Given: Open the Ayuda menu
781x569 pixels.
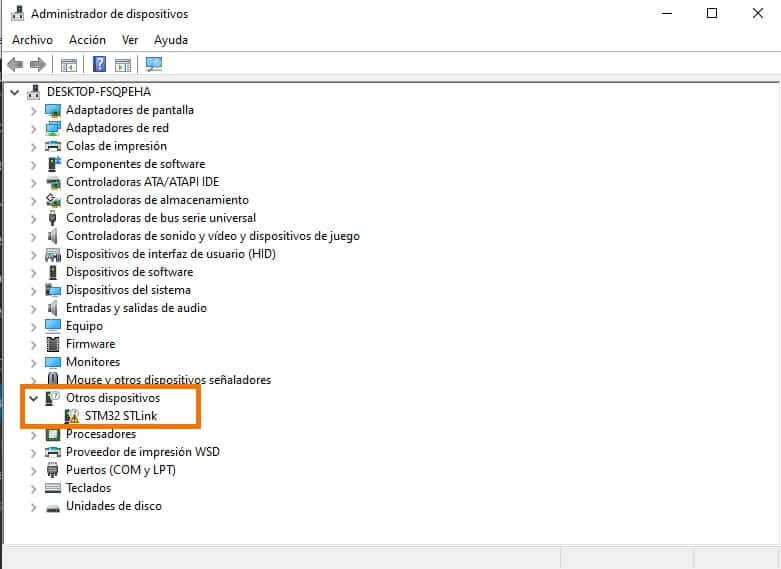Looking at the screenshot, I should point(171,40).
